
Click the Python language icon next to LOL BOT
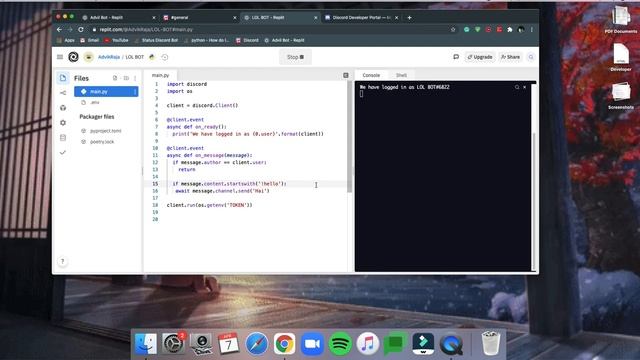(x=152, y=57)
